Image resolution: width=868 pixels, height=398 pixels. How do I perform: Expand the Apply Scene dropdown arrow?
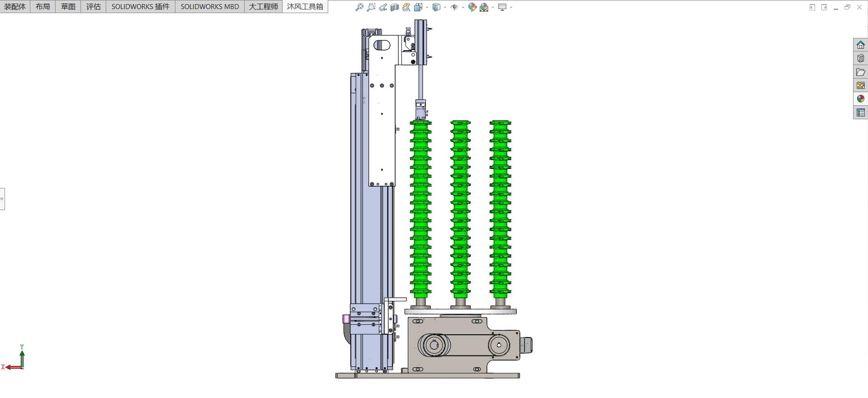point(493,7)
